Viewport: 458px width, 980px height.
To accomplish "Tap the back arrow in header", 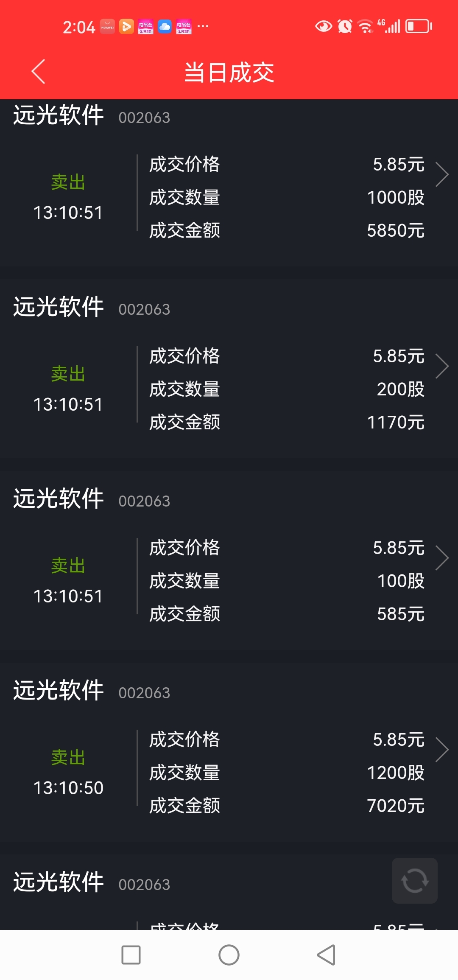I will (x=38, y=72).
